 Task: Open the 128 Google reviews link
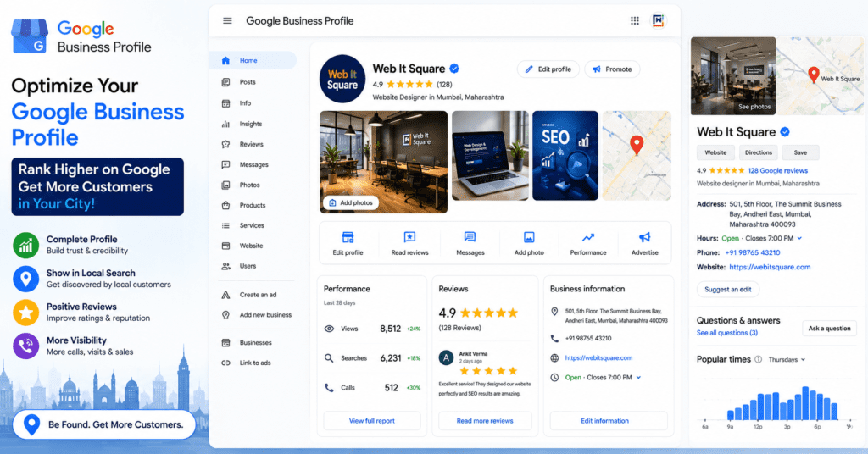pos(778,171)
